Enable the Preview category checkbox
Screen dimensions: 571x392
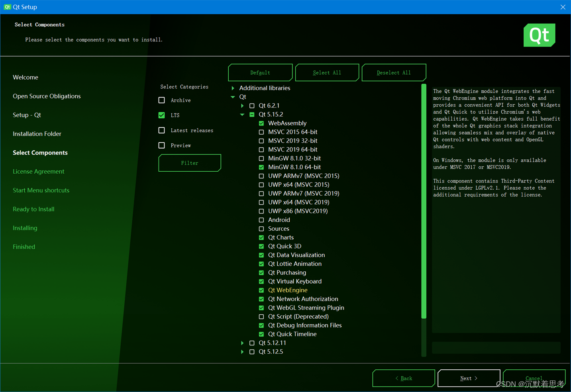coord(161,145)
